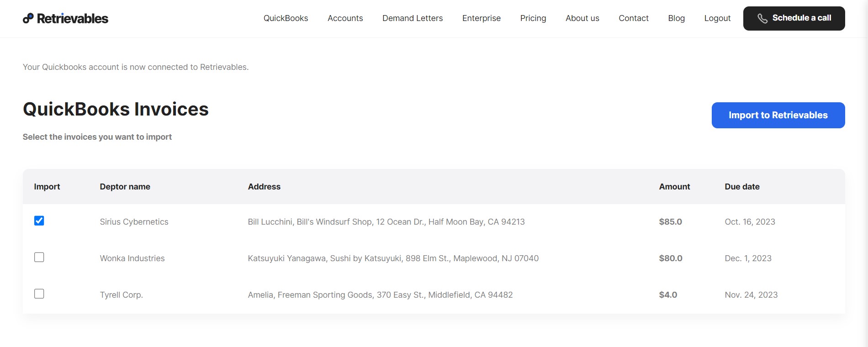Select the Tyrell Corp. invoice checkbox
The image size is (868, 347).
pos(39,294)
